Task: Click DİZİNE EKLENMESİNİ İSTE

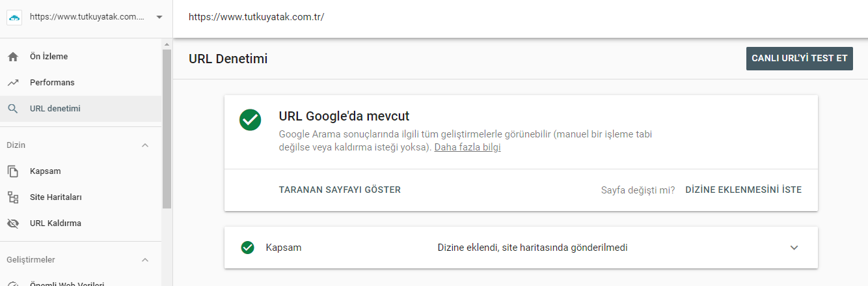Action: [x=743, y=190]
